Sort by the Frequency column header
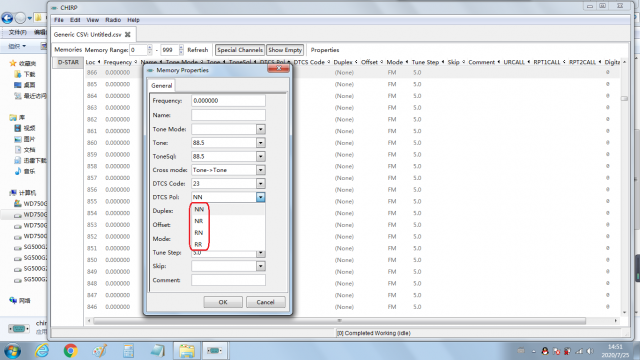 click(120, 62)
